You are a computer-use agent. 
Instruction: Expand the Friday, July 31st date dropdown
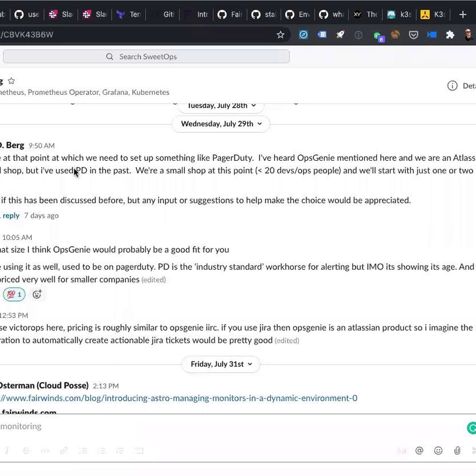pos(221,364)
